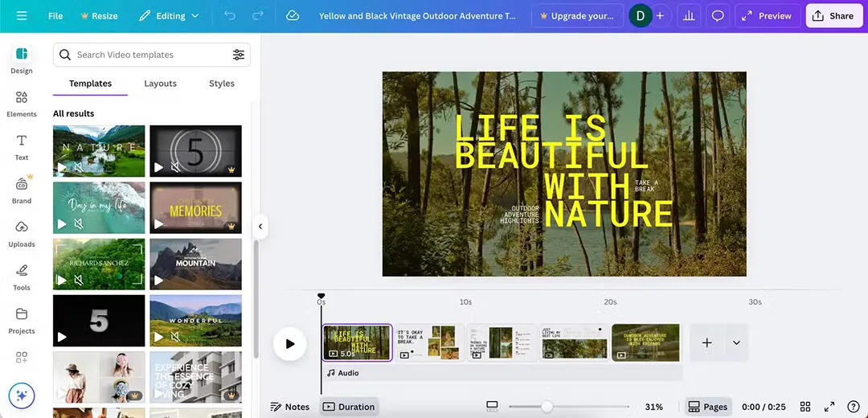Open the analytics bar chart icon

coord(688,16)
